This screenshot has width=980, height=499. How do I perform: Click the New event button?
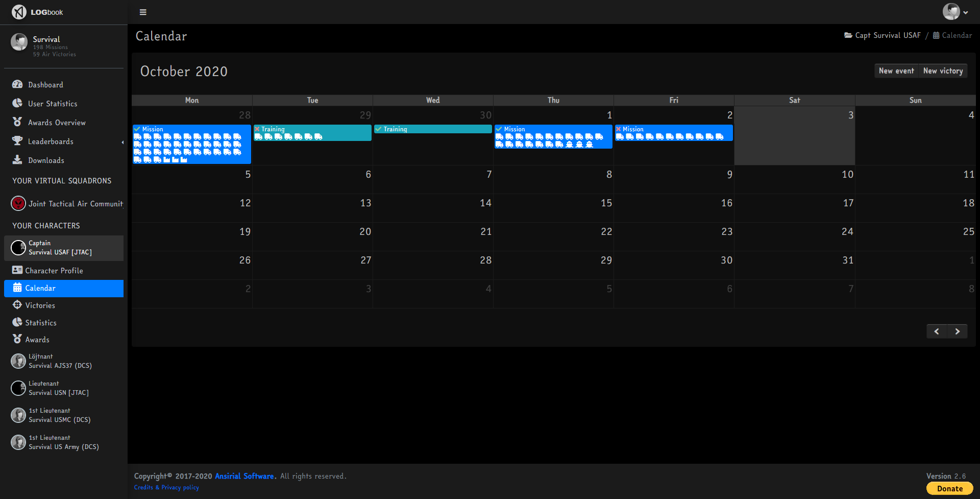click(x=896, y=71)
